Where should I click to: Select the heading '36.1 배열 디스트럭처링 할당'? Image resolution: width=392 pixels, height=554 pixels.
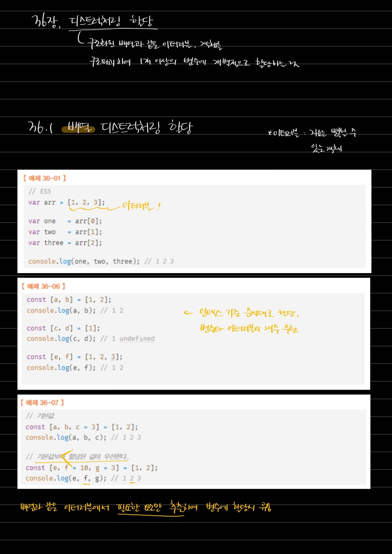pos(110,127)
